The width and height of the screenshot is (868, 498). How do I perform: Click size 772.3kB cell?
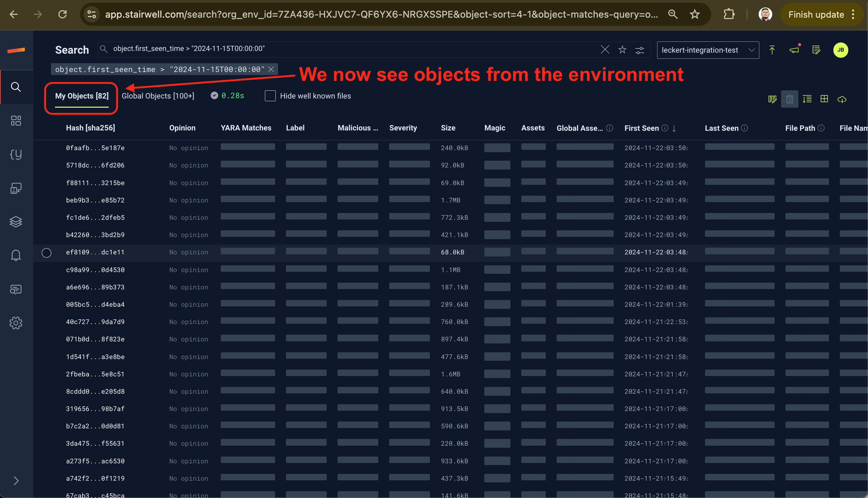point(454,217)
